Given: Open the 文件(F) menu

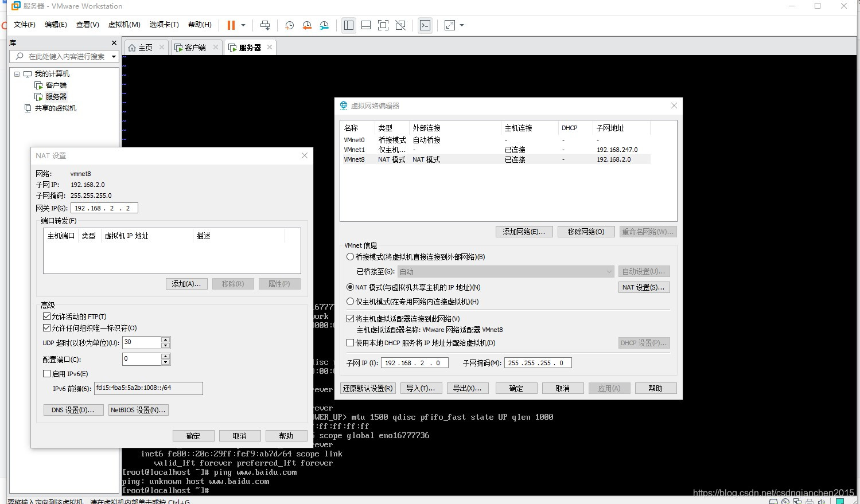Looking at the screenshot, I should tap(25, 25).
